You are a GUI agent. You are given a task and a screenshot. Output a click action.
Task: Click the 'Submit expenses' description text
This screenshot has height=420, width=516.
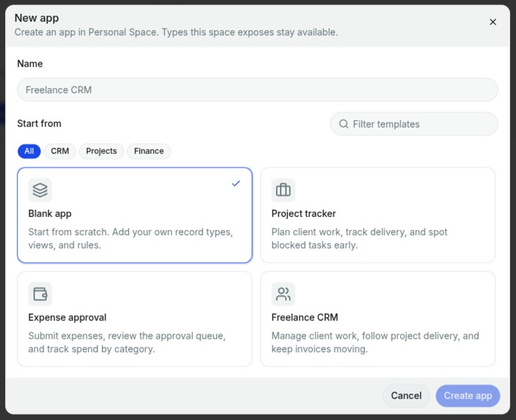point(127,342)
